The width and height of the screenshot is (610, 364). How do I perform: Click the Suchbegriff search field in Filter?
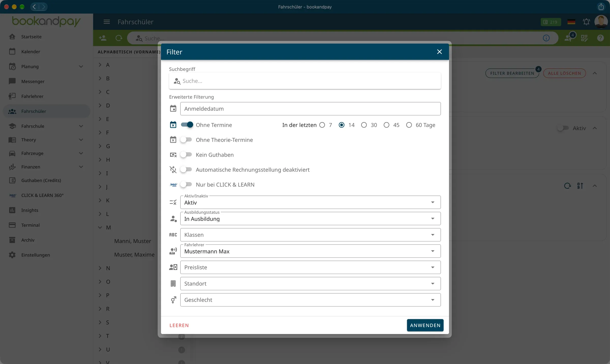305,81
